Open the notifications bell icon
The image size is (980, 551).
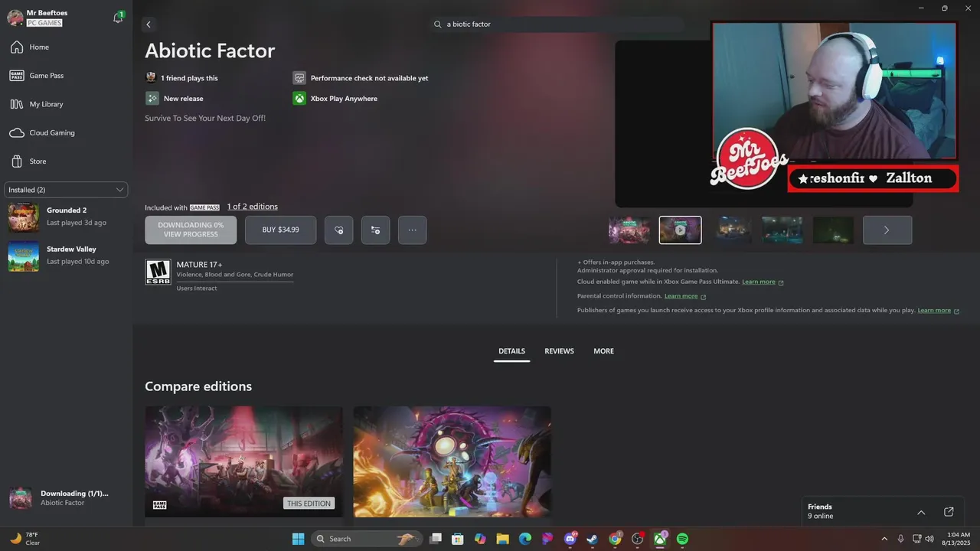pos(118,18)
